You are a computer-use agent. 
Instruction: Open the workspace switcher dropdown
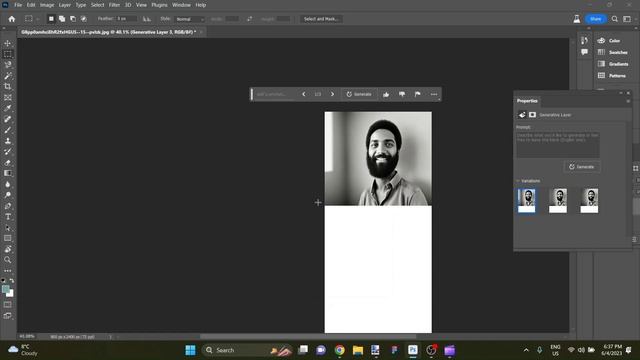tap(627, 19)
